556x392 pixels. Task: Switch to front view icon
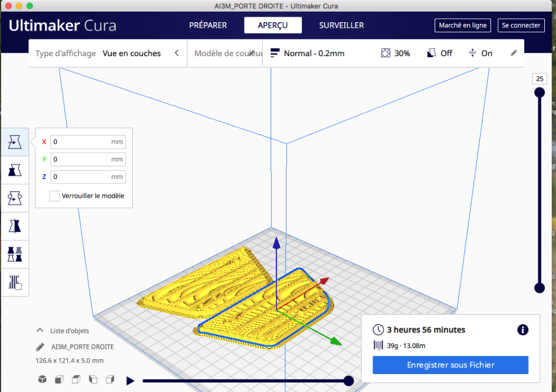(x=59, y=379)
